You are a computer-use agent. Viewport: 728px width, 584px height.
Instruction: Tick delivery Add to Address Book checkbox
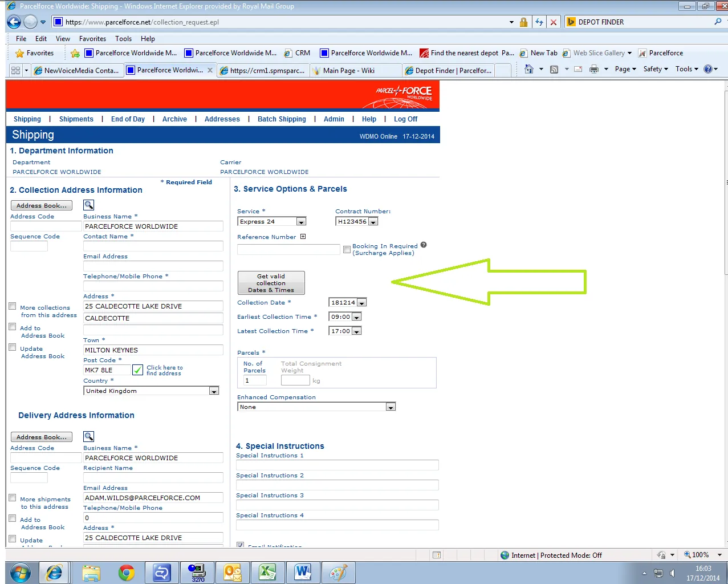[x=12, y=518]
